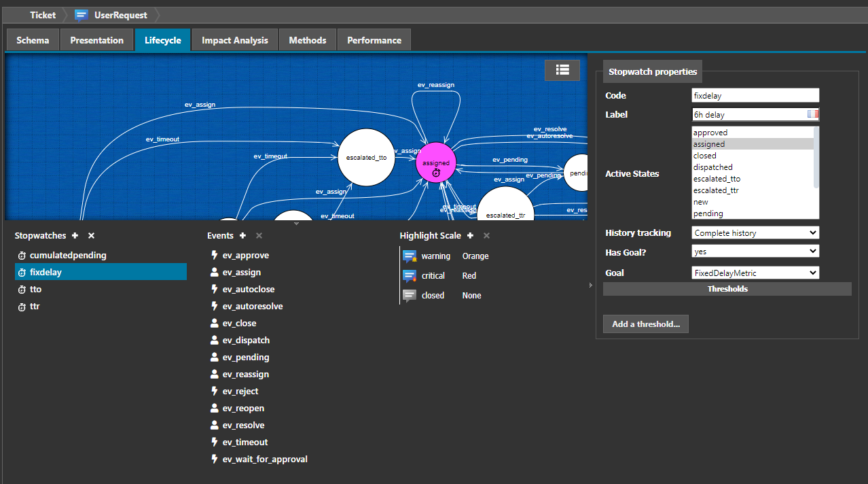The image size is (868, 484).
Task: Add a highlight scale with plus icon
Action: (470, 236)
